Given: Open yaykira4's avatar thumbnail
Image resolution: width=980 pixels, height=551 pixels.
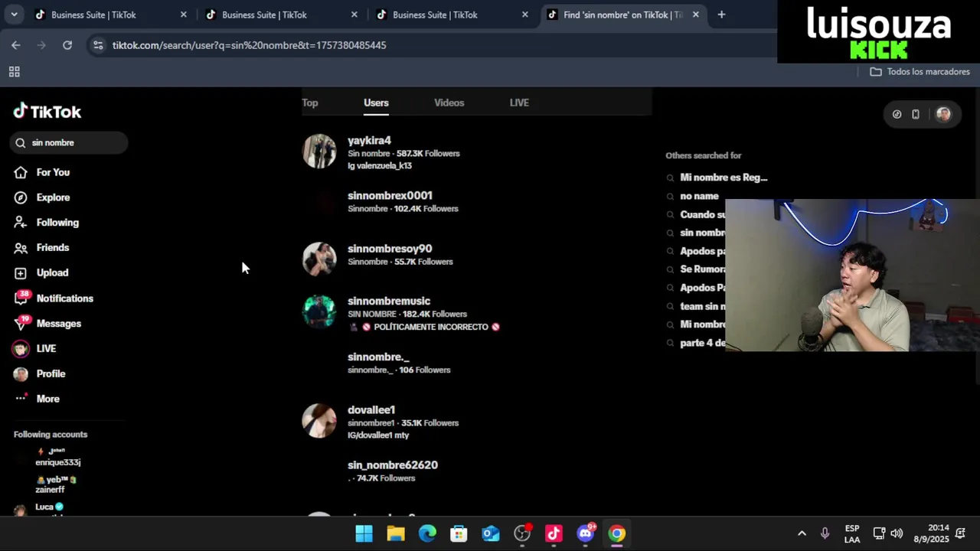Looking at the screenshot, I should click(x=319, y=152).
